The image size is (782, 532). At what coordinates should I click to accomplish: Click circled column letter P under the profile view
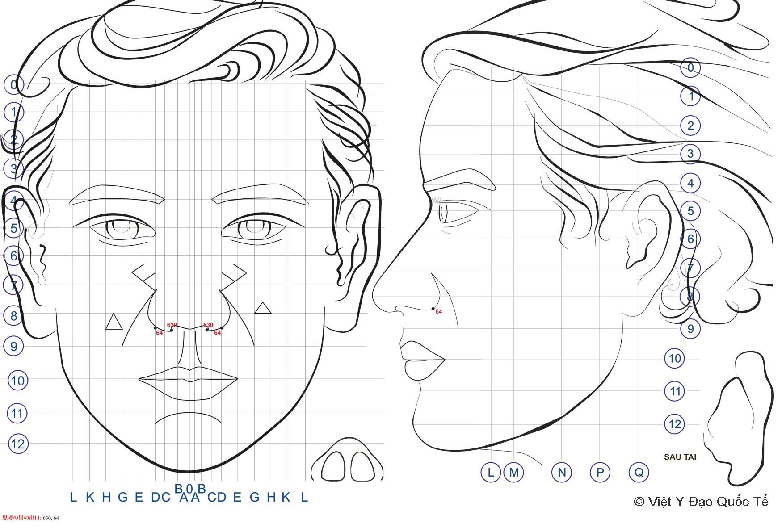coord(600,473)
